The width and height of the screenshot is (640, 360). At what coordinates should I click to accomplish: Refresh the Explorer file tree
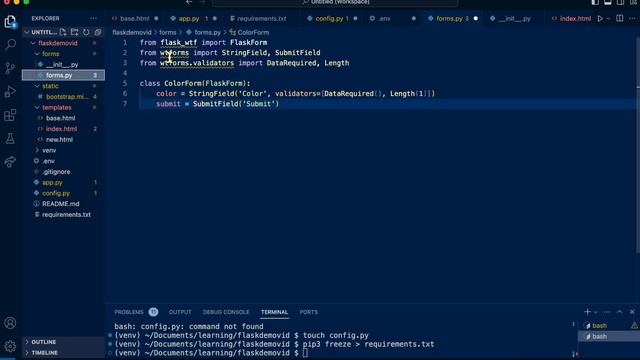[86, 32]
